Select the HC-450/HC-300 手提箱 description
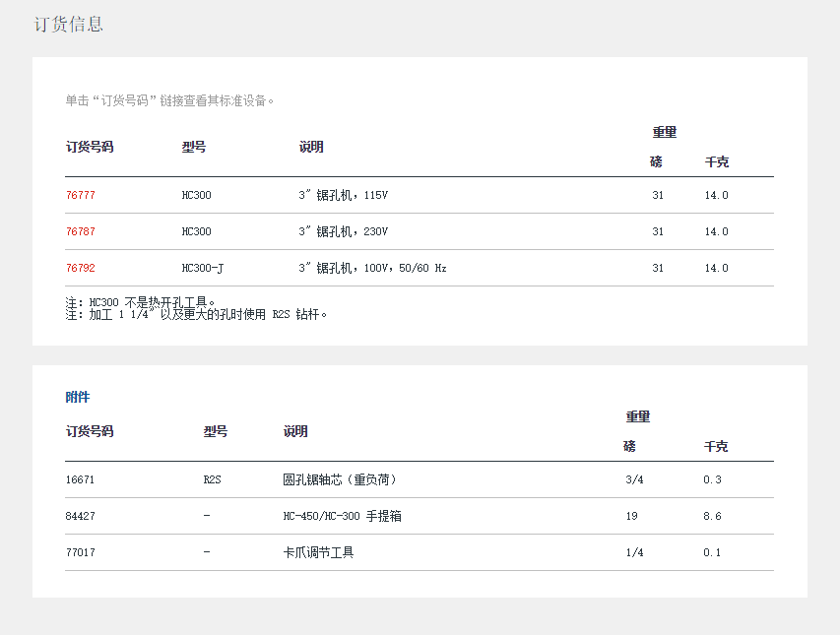840x635 pixels. 342,517
